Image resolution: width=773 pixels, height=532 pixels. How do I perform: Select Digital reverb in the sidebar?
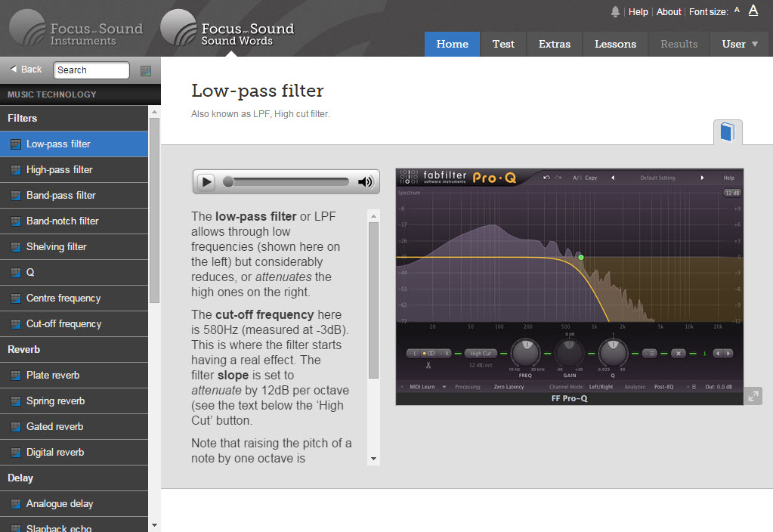pyautogui.click(x=74, y=452)
